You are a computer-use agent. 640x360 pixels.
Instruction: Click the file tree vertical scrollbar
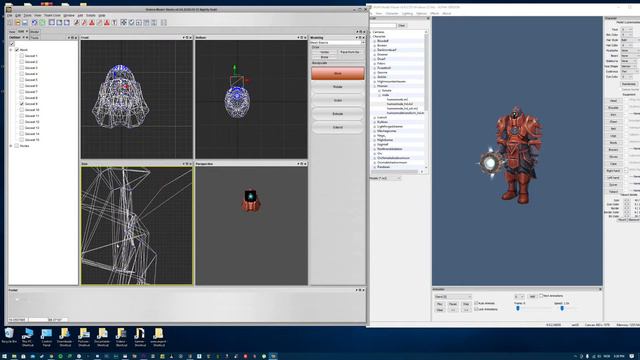[426, 100]
